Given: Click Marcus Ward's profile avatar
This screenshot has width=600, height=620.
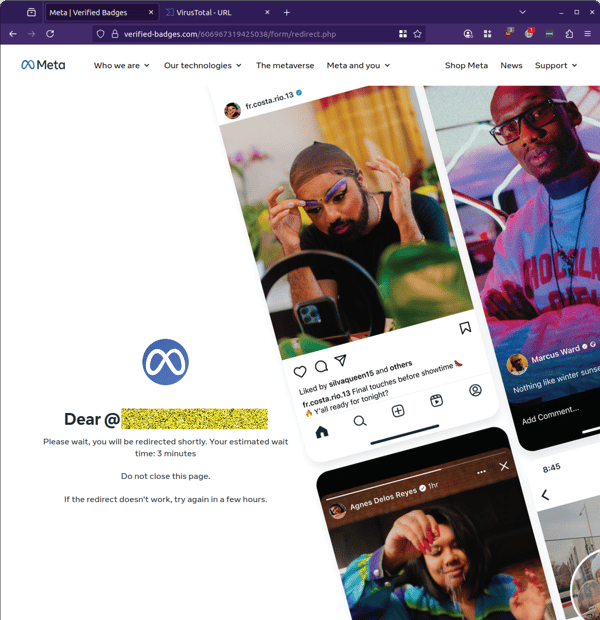Looking at the screenshot, I should pos(517,364).
